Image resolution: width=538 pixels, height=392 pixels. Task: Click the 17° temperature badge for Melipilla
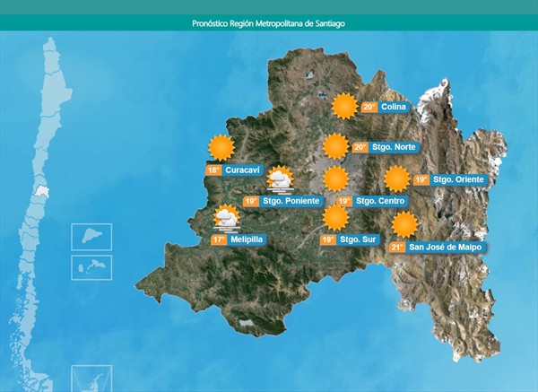[x=219, y=240]
